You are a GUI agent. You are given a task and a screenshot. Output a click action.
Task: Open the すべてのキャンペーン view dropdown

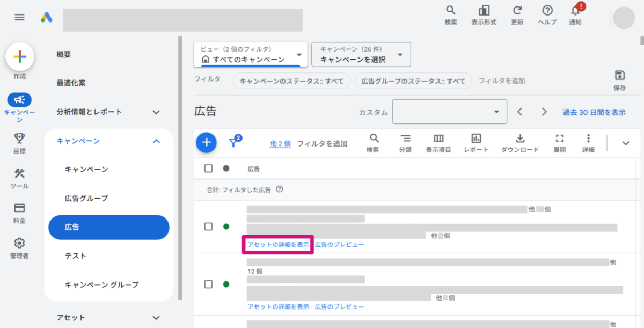(251, 55)
